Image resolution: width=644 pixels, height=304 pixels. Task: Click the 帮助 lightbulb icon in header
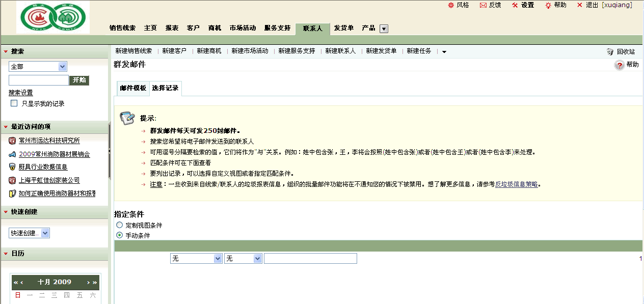point(548,5)
